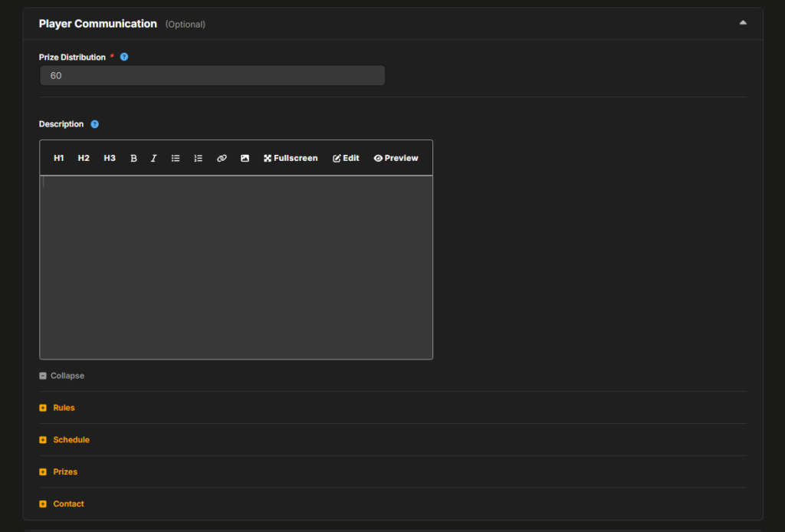Expand the Contact section

61,504
